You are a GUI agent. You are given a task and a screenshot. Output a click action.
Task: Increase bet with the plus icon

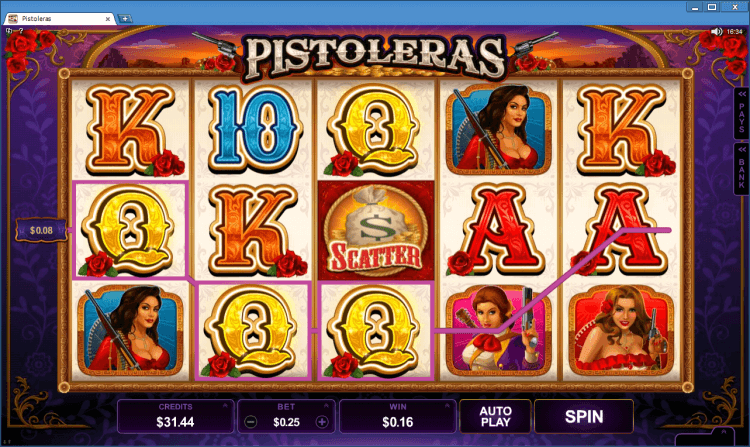pyautogui.click(x=322, y=422)
